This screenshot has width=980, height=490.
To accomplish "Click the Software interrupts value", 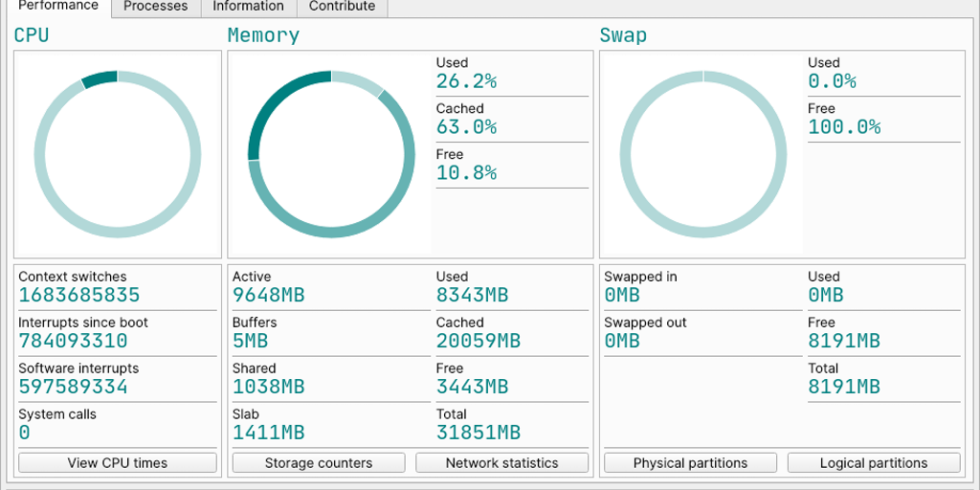I will point(73,387).
